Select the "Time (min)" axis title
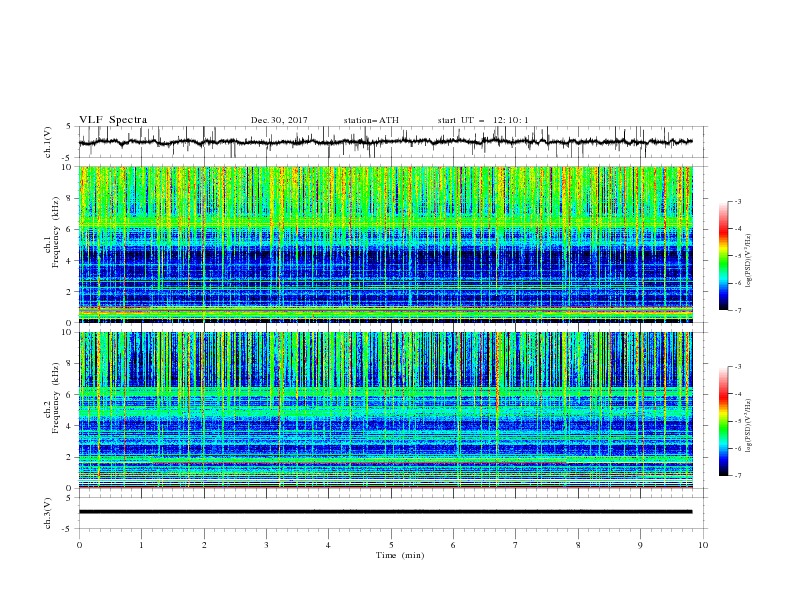Screen dimensions: 792x612 pyautogui.click(x=400, y=555)
